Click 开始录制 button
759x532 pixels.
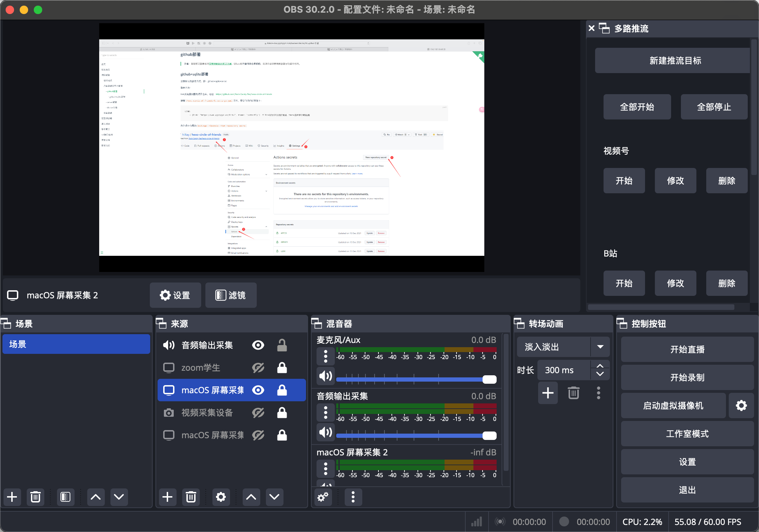[687, 377]
